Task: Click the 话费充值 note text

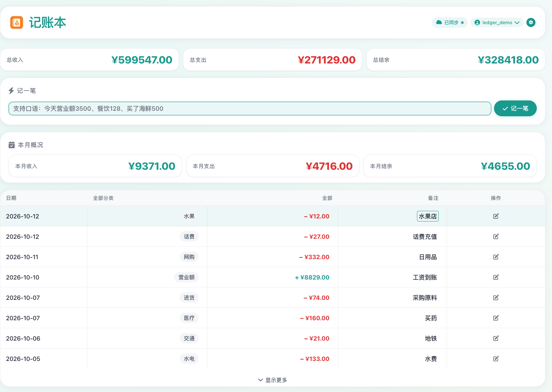Action: click(425, 237)
